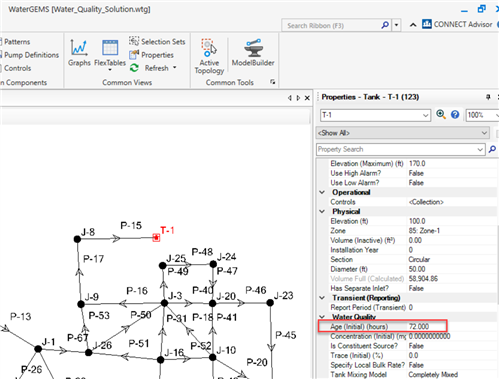499x379 pixels.
Task: Open CONNECT Advisor
Action: (457, 24)
